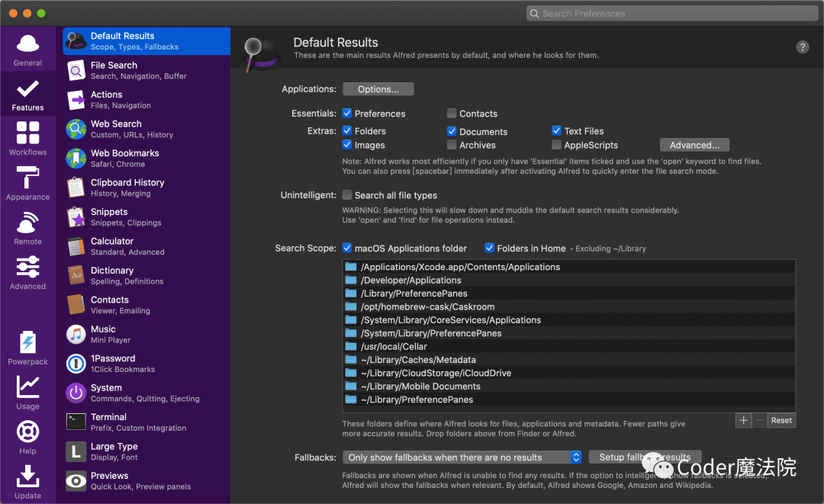Click the 1Password icon

76,363
